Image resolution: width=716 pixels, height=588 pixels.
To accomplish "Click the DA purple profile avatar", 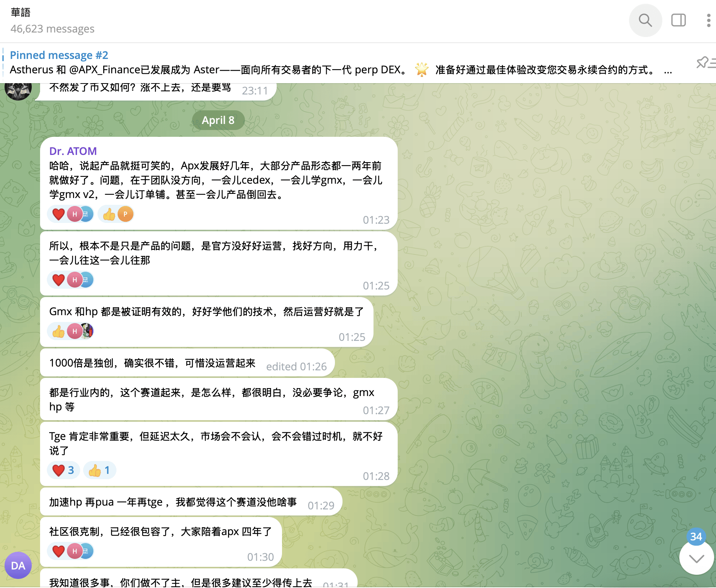I will pos(18,565).
